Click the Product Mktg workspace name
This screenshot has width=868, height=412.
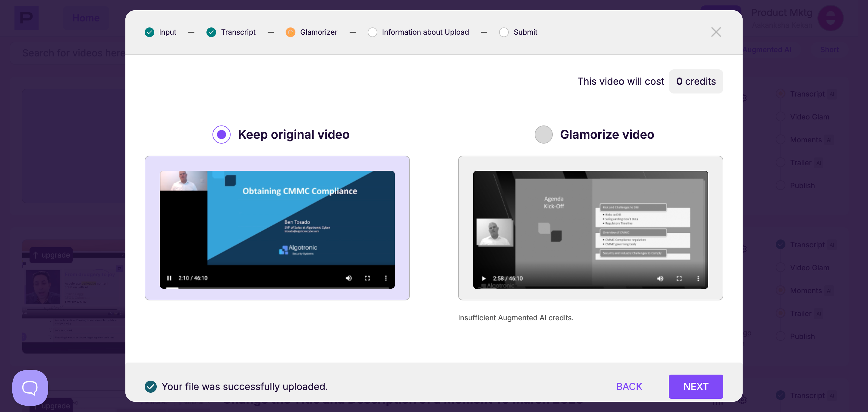[782, 12]
